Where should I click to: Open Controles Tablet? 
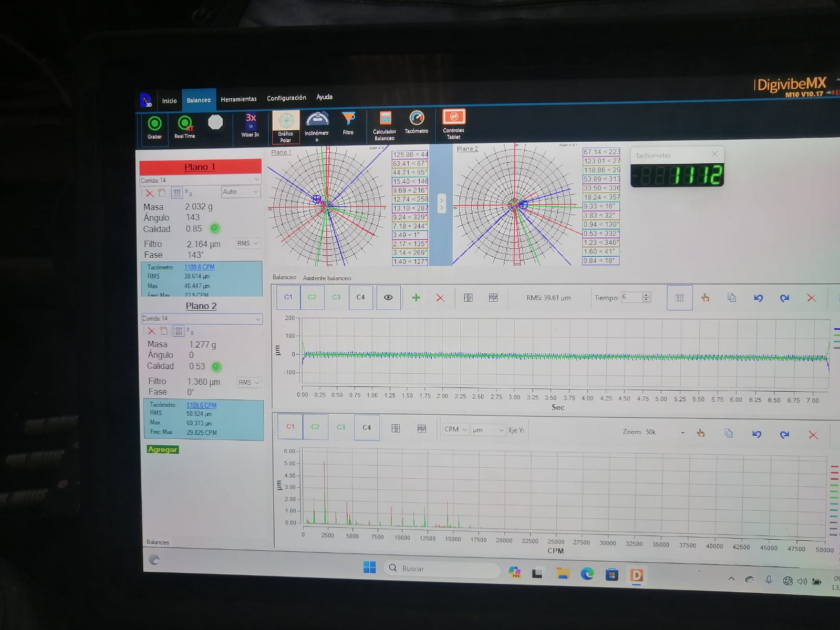click(454, 124)
